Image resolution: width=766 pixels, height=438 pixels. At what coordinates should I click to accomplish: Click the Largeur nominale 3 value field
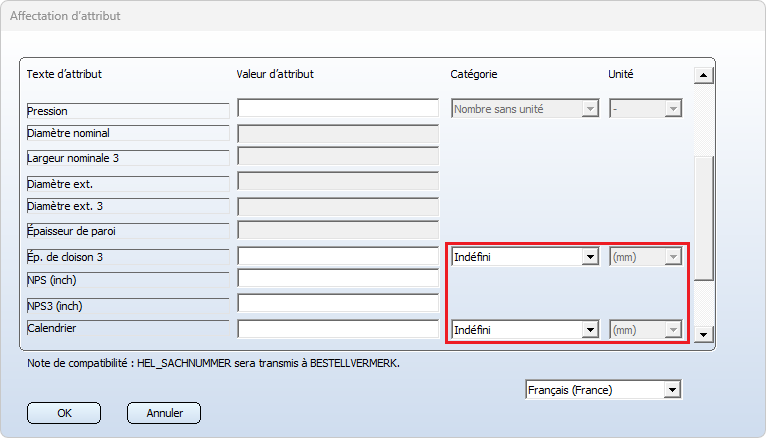click(x=338, y=157)
